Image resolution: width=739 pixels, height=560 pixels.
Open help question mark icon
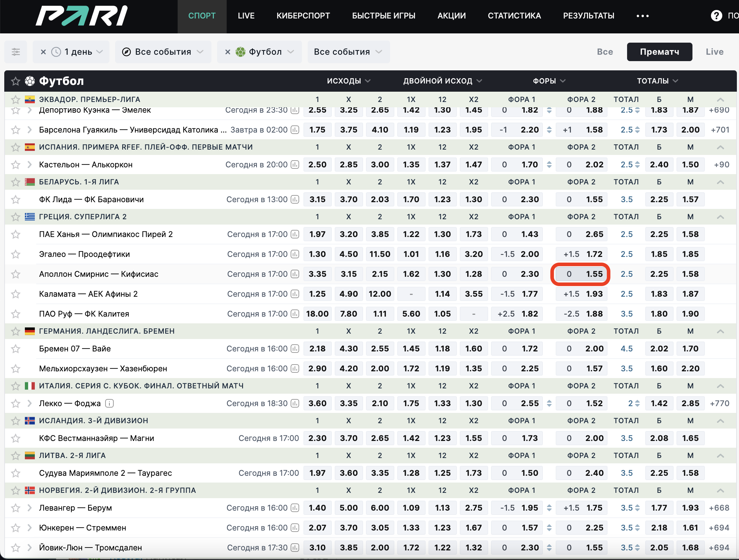(716, 16)
